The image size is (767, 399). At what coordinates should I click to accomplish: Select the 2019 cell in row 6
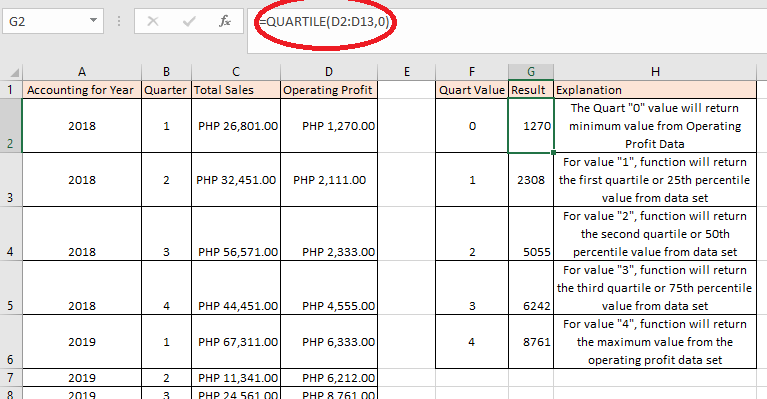[82, 341]
